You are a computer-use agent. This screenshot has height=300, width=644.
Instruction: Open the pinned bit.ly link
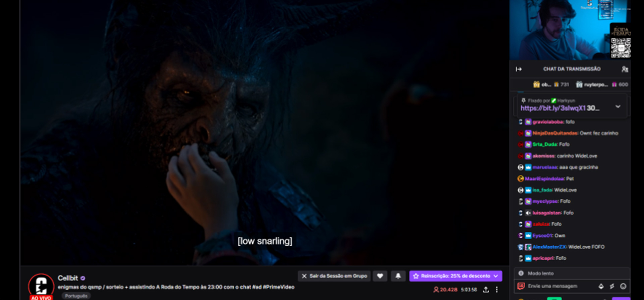click(553, 108)
